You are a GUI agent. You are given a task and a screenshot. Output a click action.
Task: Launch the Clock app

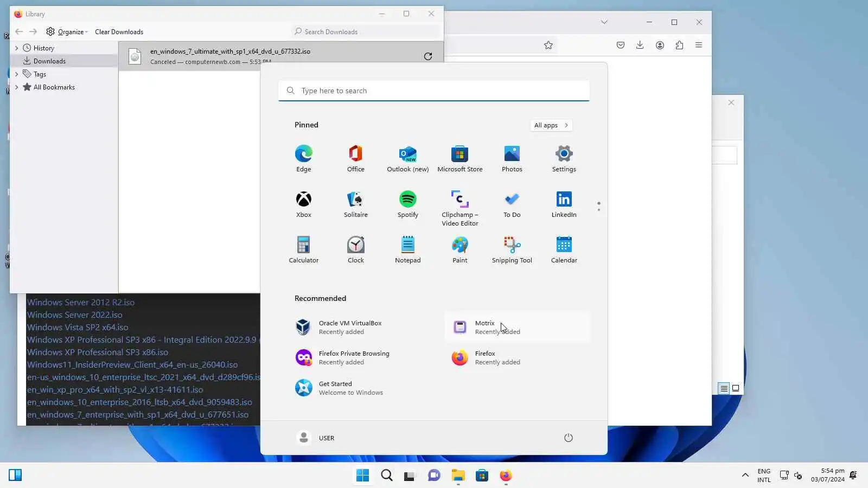click(356, 249)
